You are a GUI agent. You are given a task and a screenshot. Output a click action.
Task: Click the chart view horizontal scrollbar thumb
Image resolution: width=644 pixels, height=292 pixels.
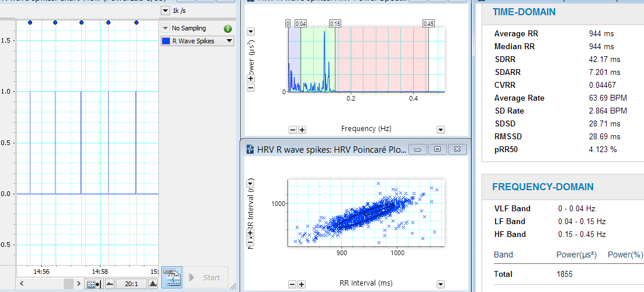[x=68, y=284]
